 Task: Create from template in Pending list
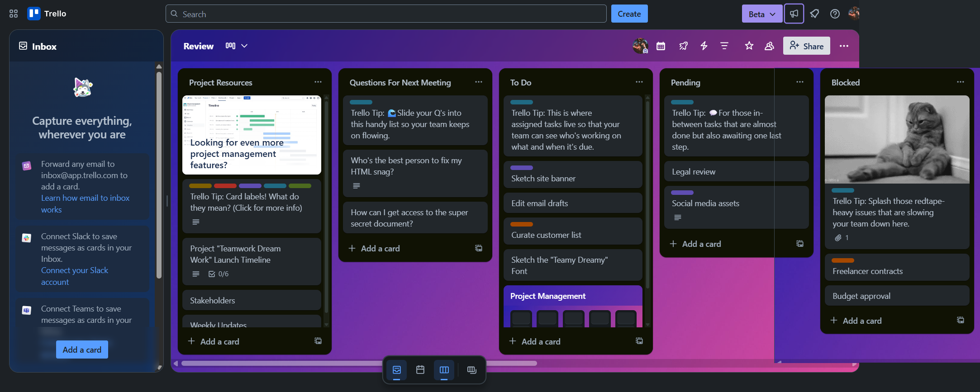click(800, 244)
